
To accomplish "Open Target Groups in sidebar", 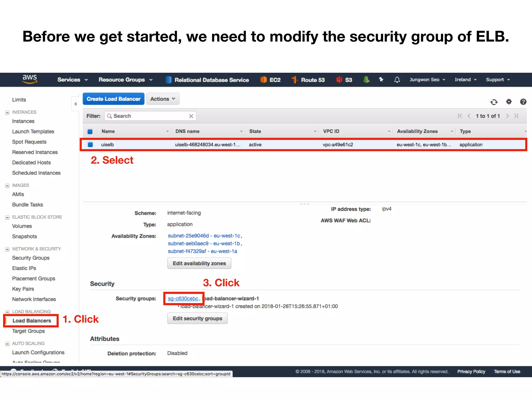I will coord(28,331).
